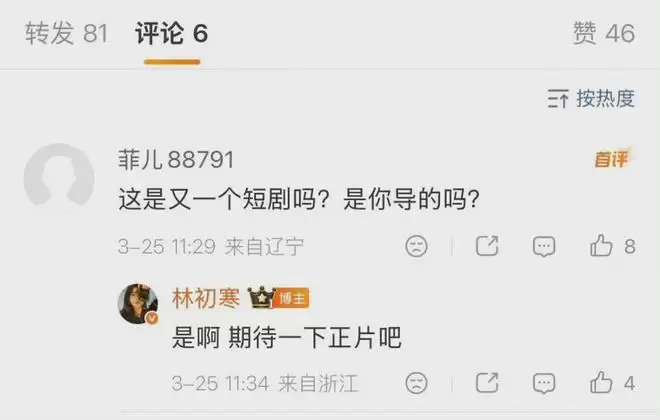Share 菲儿88791's comment via forward icon
The image size is (660, 420).
tap(487, 246)
